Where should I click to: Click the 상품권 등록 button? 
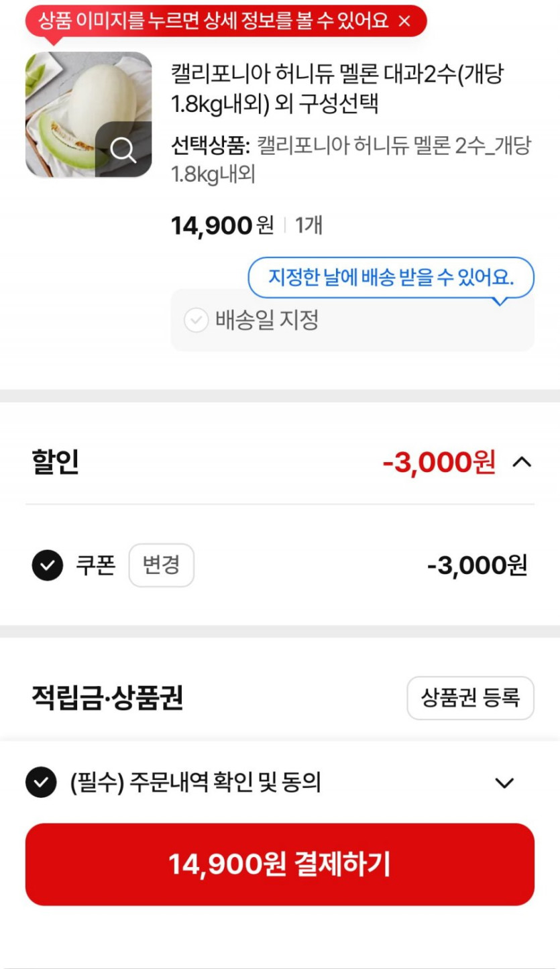click(470, 698)
